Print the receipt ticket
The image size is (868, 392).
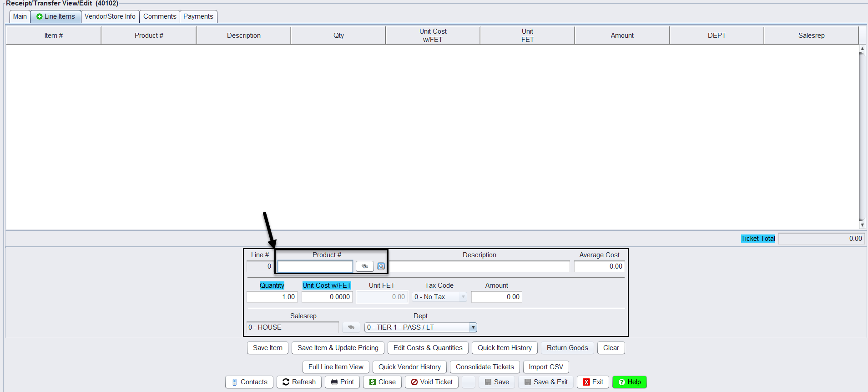pyautogui.click(x=342, y=382)
